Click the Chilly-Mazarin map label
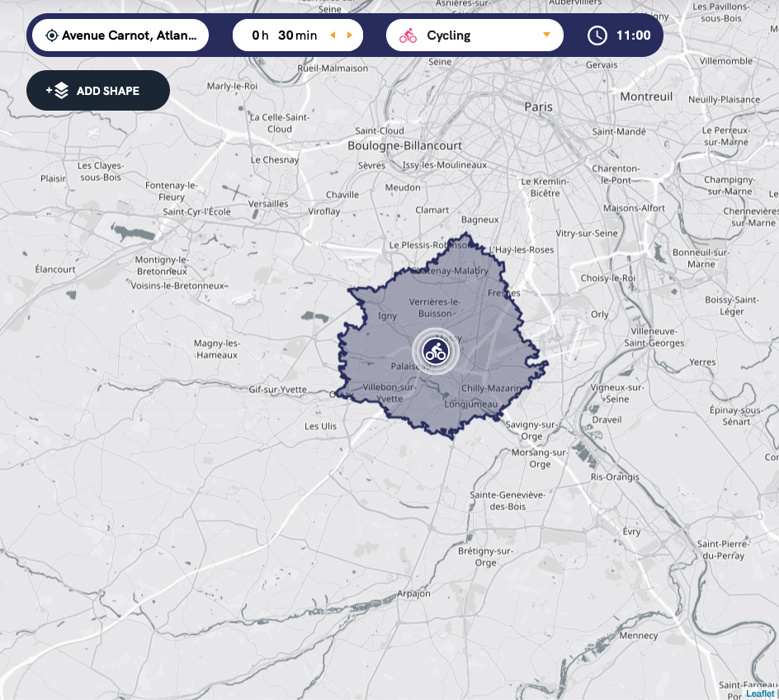The height and width of the screenshot is (700, 779). (491, 388)
